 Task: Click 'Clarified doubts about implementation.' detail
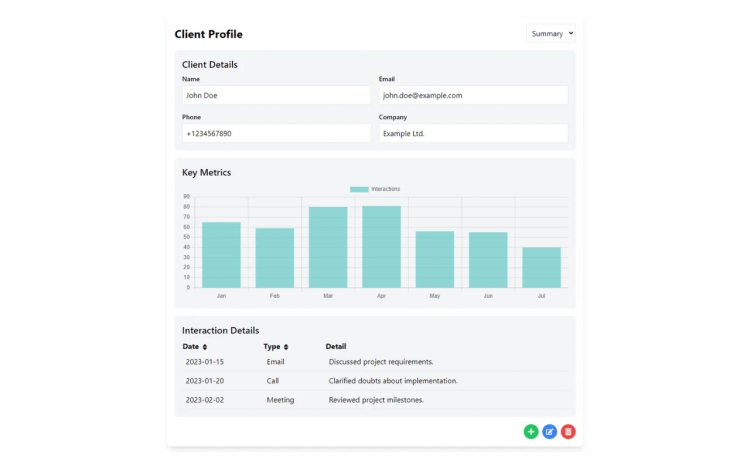pos(393,381)
